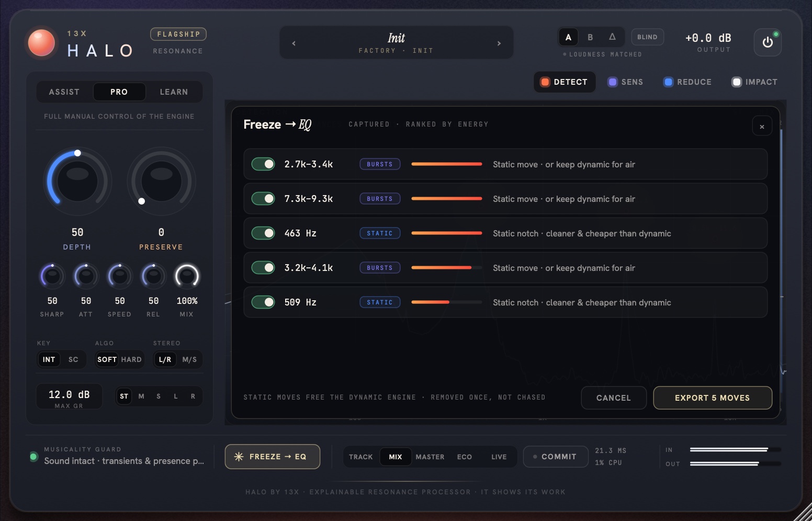
Task: Set stereo mode to L/R
Action: pyautogui.click(x=165, y=359)
